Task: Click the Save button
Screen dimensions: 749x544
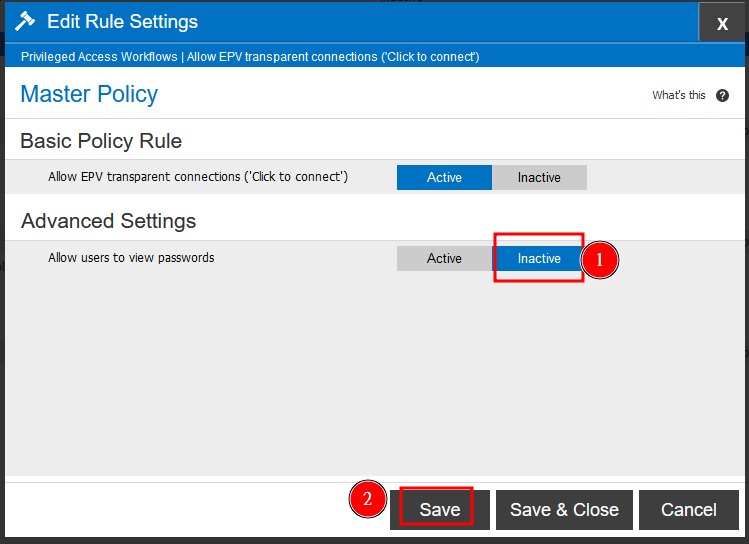Action: click(440, 510)
